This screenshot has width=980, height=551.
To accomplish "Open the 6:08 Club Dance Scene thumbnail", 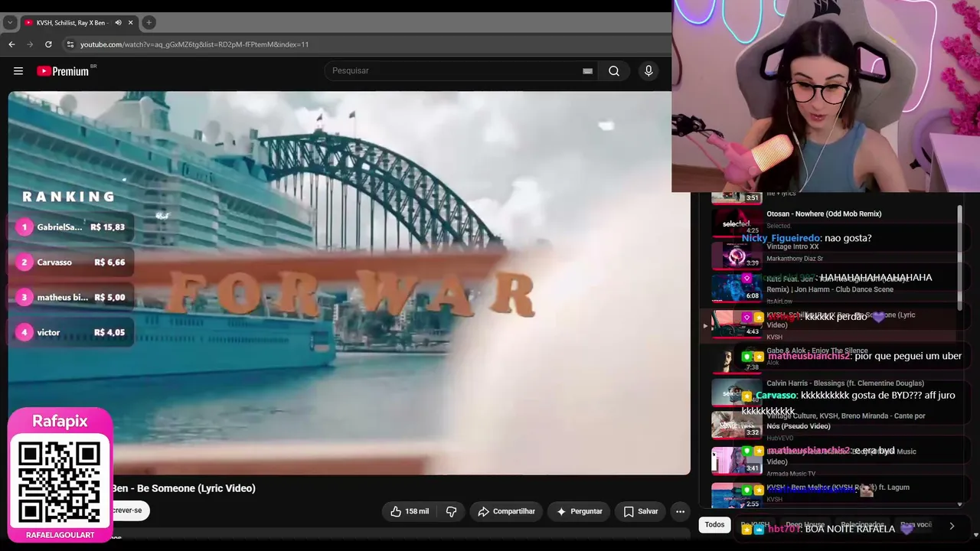I will coord(737,289).
